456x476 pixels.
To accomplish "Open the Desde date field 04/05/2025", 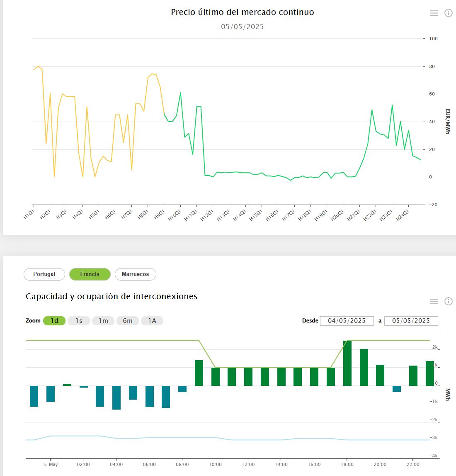I will click(347, 321).
